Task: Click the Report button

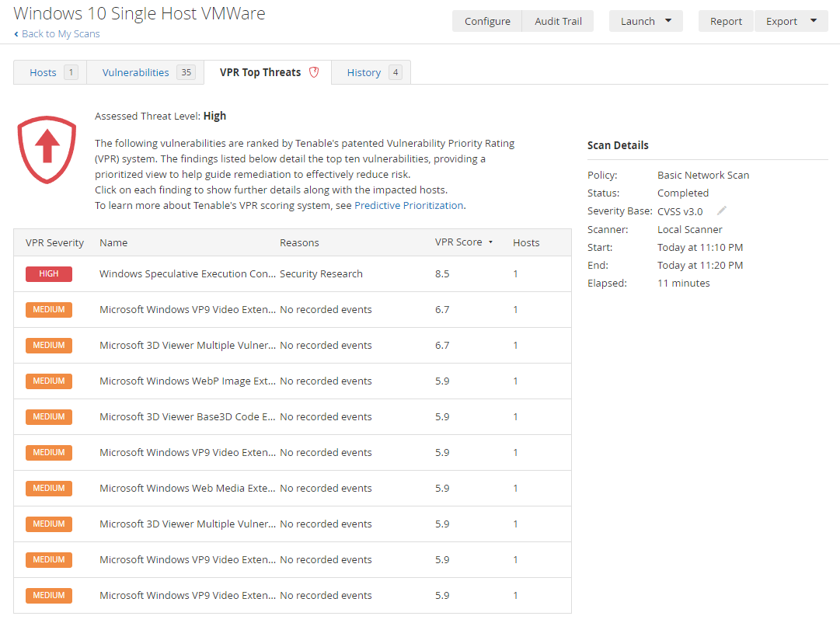Action: coord(726,21)
